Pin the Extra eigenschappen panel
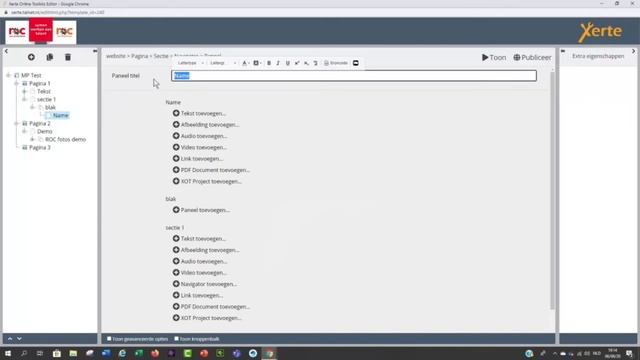 pyautogui.click(x=563, y=51)
